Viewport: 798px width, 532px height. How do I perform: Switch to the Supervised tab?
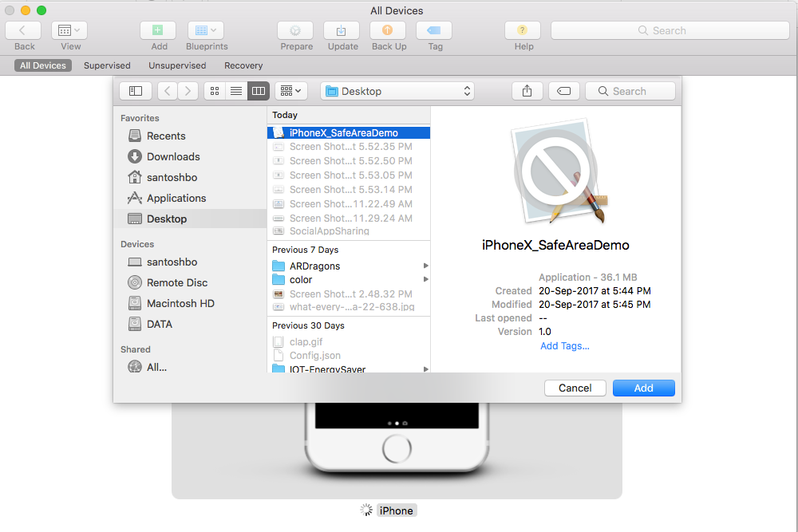[107, 65]
